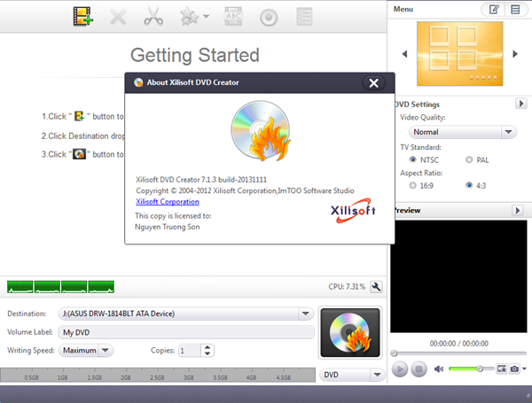532x403 pixels.
Task: Click the Copies number field
Action: tap(190, 351)
